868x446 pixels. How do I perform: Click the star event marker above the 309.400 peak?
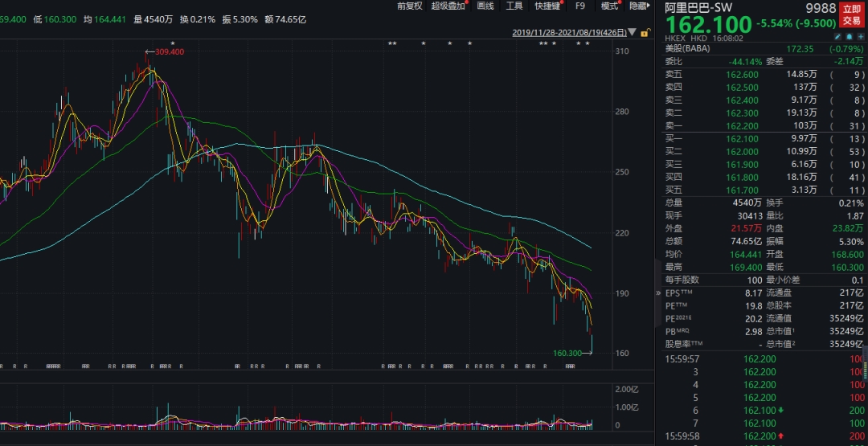(173, 43)
